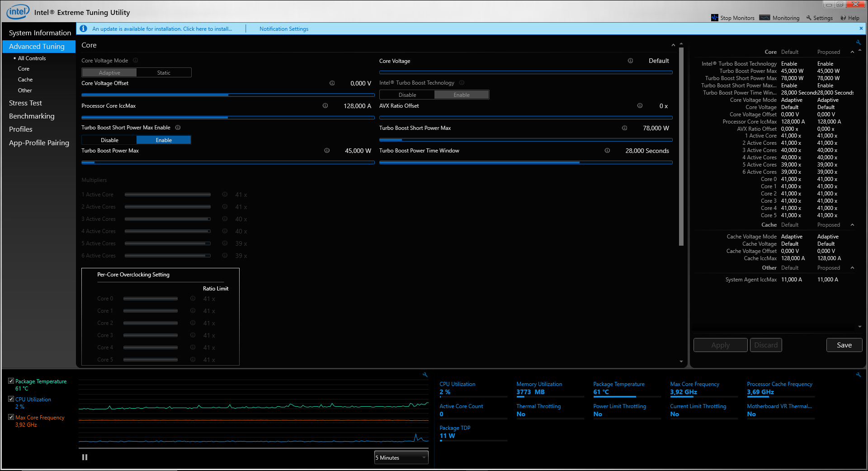The width and height of the screenshot is (868, 471).
Task: Select Cache under Advanced Tuning
Action: [25, 80]
